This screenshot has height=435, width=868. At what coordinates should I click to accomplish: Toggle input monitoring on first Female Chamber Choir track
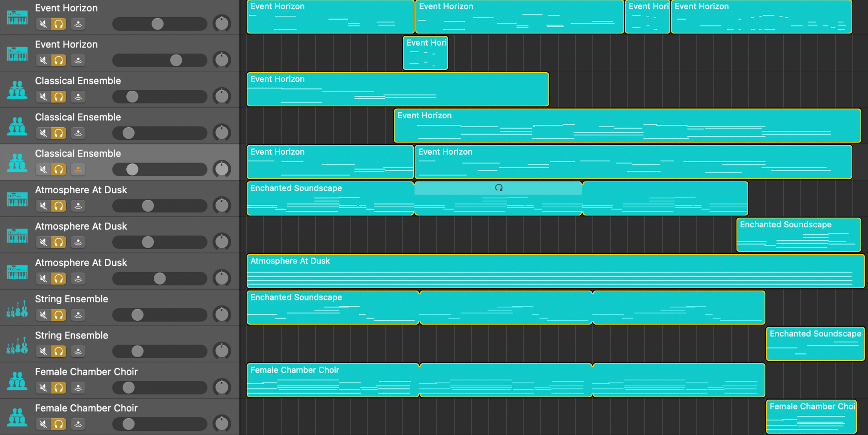[78, 387]
